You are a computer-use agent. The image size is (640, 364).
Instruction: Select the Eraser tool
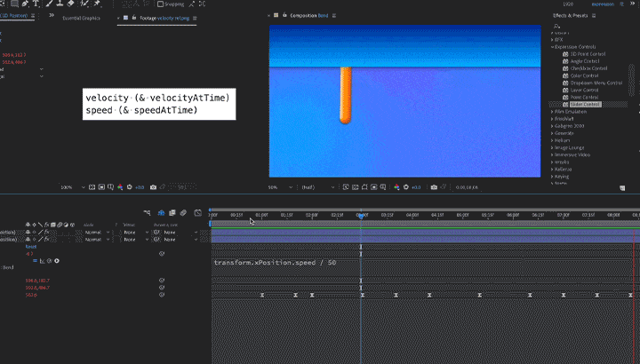(70, 4)
